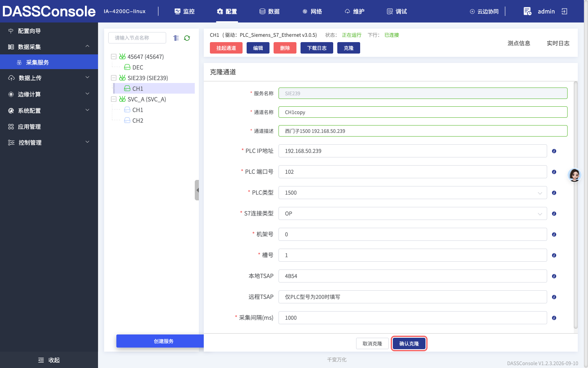Open the PLC类型 dropdown
Image resolution: width=588 pixels, height=368 pixels.
click(412, 193)
